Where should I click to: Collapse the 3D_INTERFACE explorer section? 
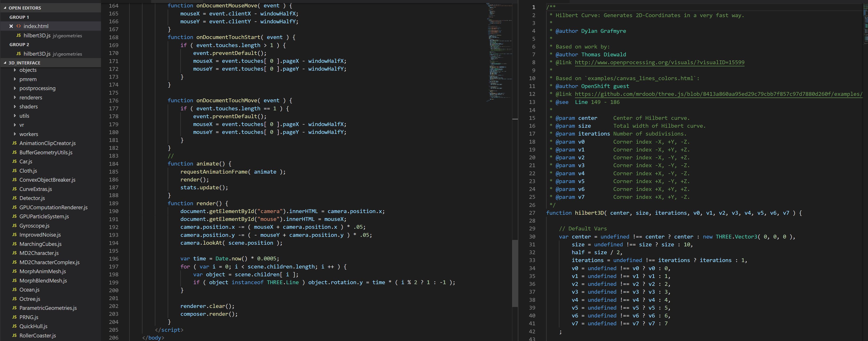coord(5,63)
